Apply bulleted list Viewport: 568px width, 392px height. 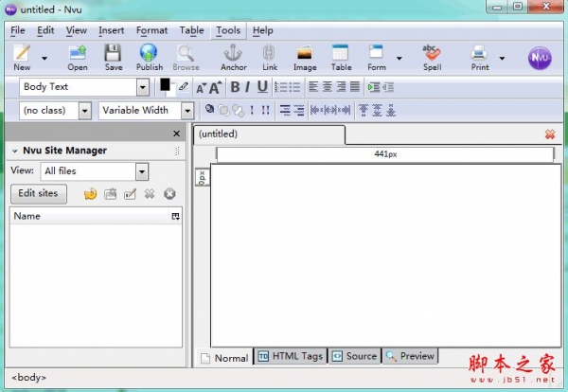294,87
